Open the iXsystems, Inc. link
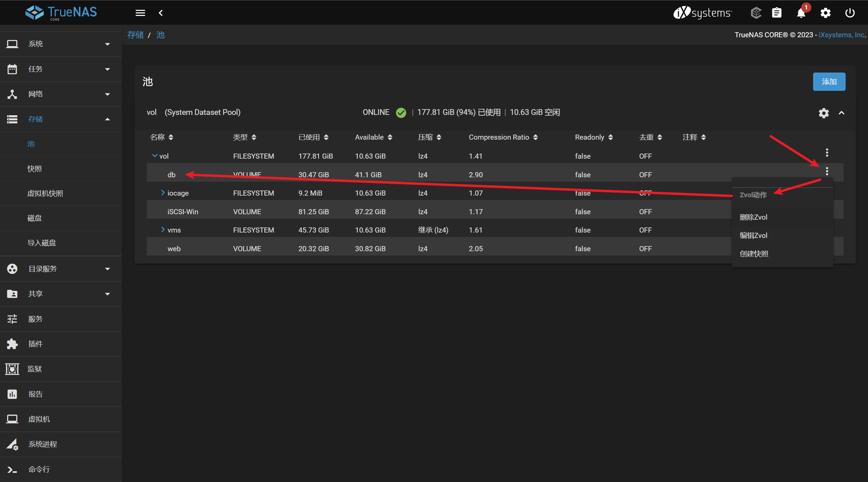 (842, 35)
